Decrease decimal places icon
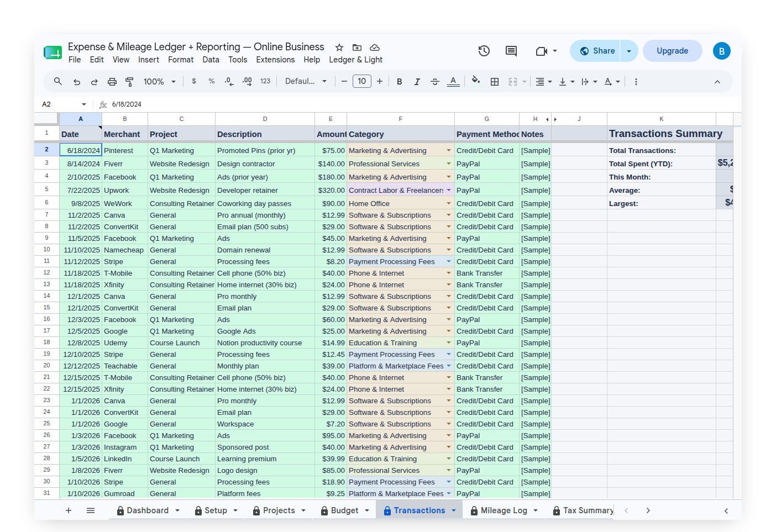The height and width of the screenshot is (532, 776). (229, 81)
